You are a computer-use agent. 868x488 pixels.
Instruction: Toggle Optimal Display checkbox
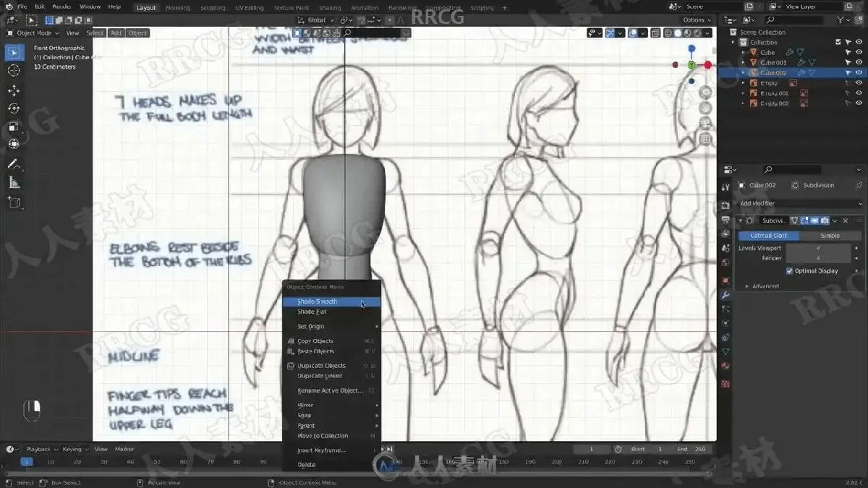[x=790, y=271]
